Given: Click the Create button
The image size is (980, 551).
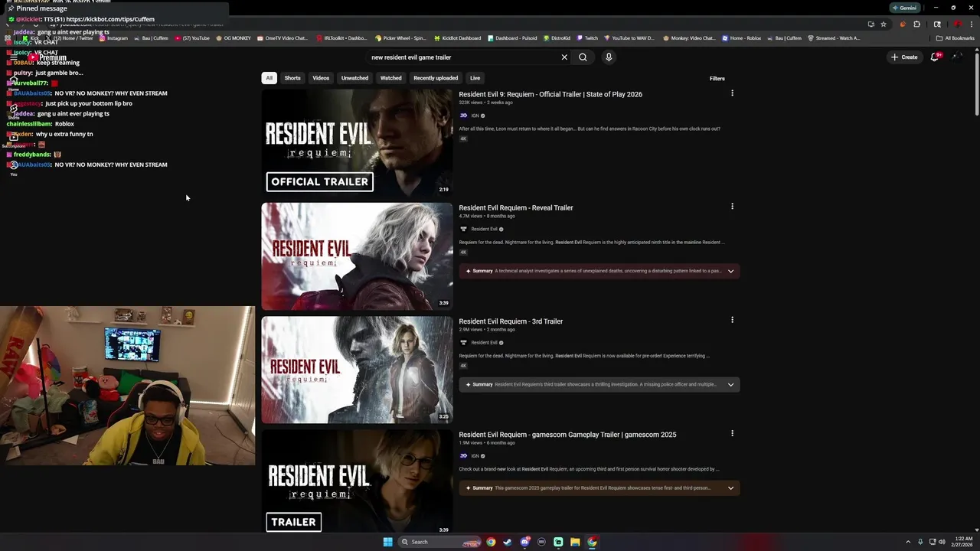Looking at the screenshot, I should click(x=904, y=57).
